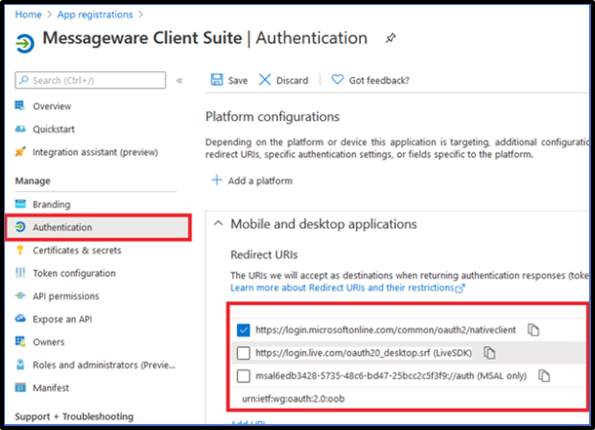Collapse the left navigation sidebar
Screen dimensions: 595x430
click(x=179, y=80)
